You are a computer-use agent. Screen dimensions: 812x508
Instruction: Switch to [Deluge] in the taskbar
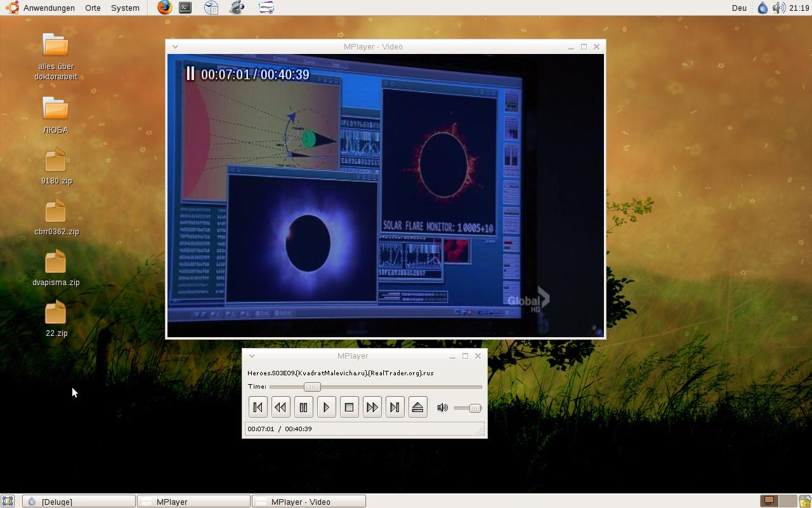pyautogui.click(x=79, y=502)
